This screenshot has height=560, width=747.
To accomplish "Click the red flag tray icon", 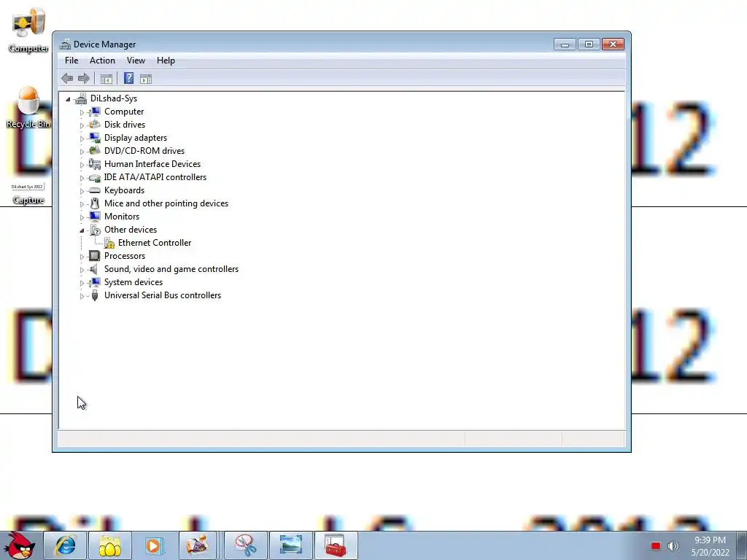I will tap(656, 546).
